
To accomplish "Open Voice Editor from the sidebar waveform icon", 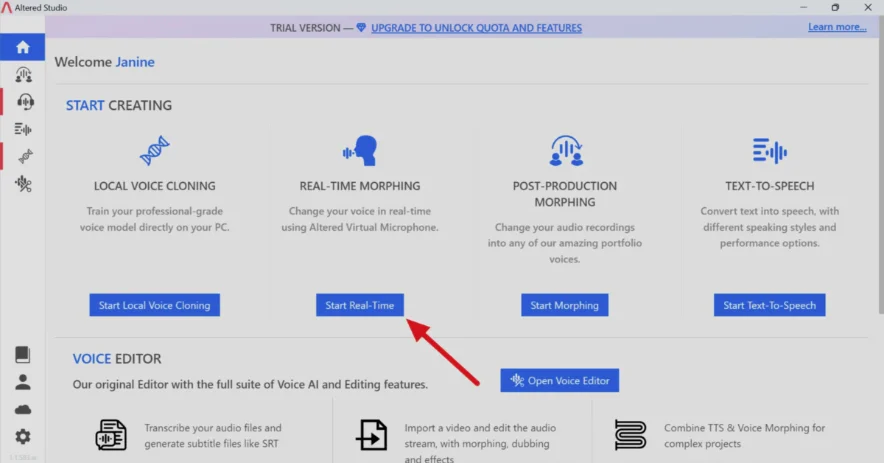I will point(23,183).
